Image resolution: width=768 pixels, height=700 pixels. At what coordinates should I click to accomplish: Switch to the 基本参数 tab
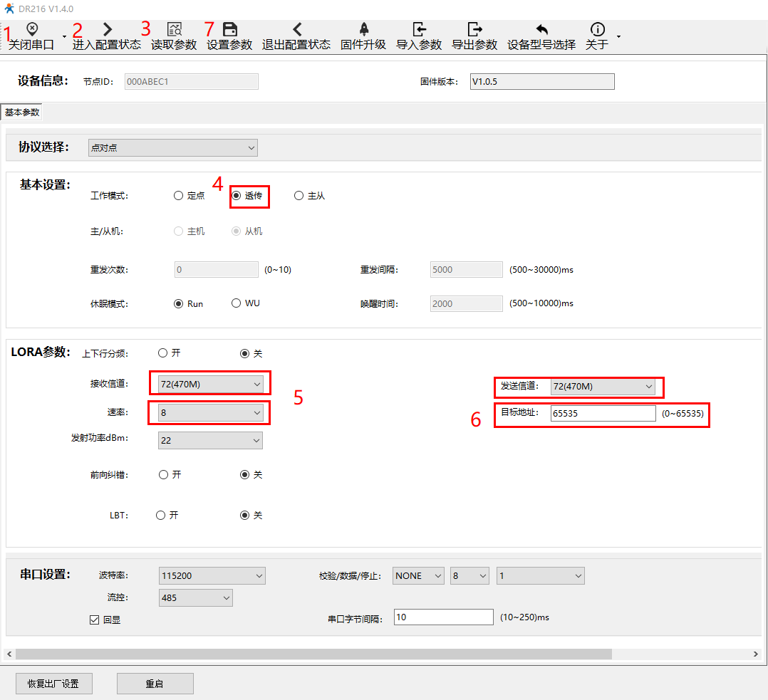22,113
